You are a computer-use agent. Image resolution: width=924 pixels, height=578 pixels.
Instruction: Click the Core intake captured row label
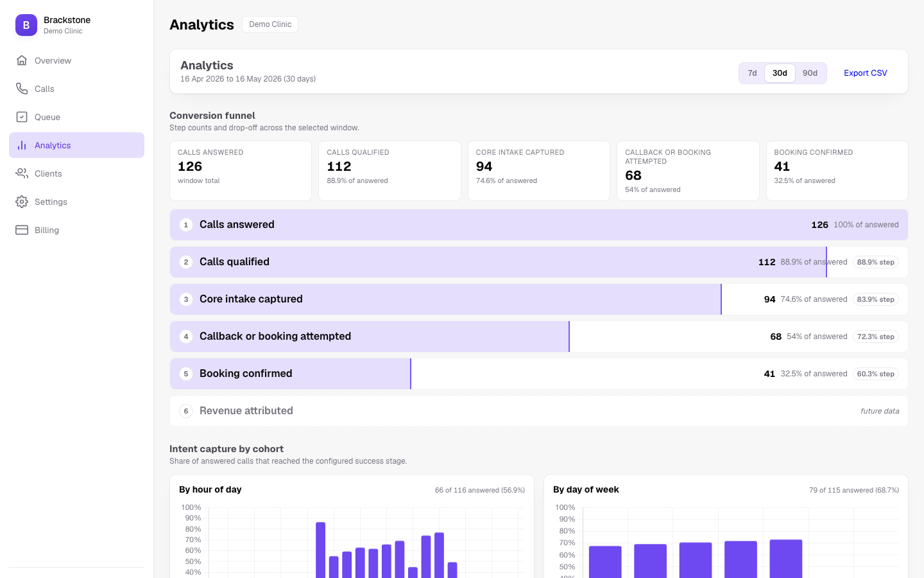tap(251, 299)
